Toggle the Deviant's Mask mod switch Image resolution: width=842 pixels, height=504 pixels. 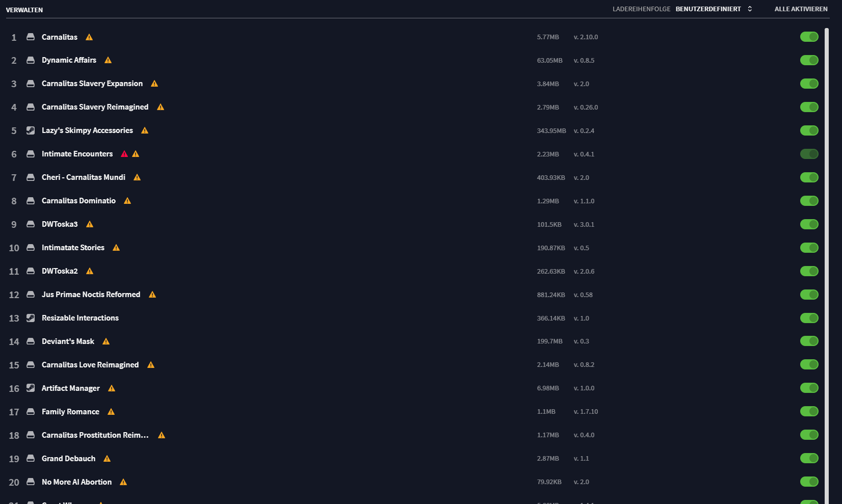(809, 341)
